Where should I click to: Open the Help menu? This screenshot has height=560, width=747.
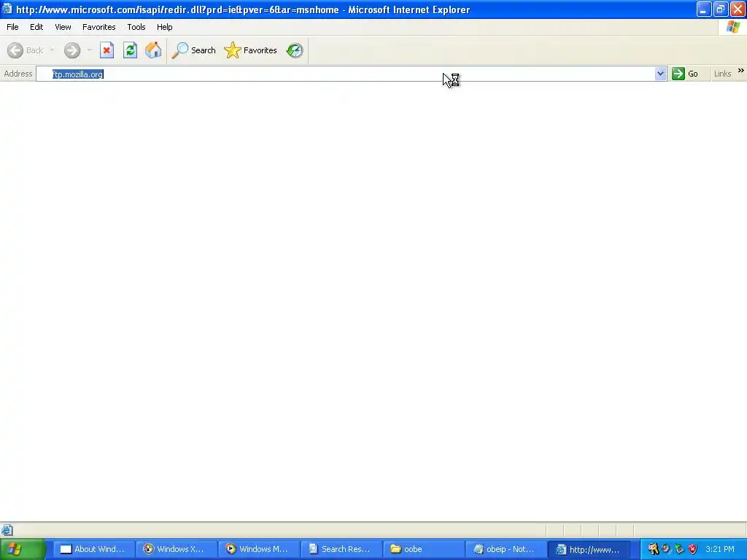[x=164, y=27]
